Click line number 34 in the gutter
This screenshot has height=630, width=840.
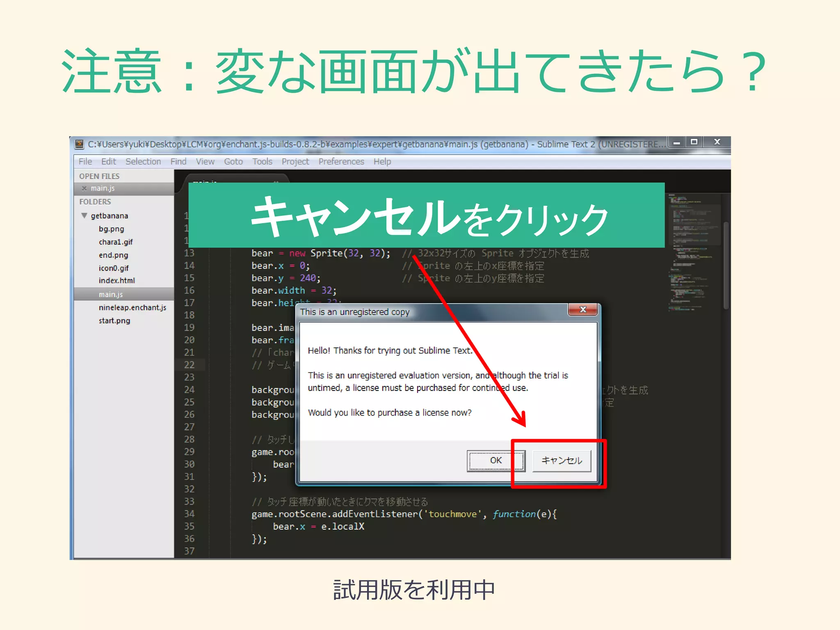[x=189, y=514]
